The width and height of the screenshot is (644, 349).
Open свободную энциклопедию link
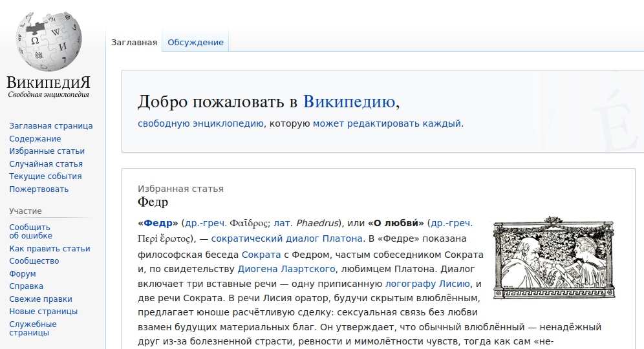pos(201,123)
